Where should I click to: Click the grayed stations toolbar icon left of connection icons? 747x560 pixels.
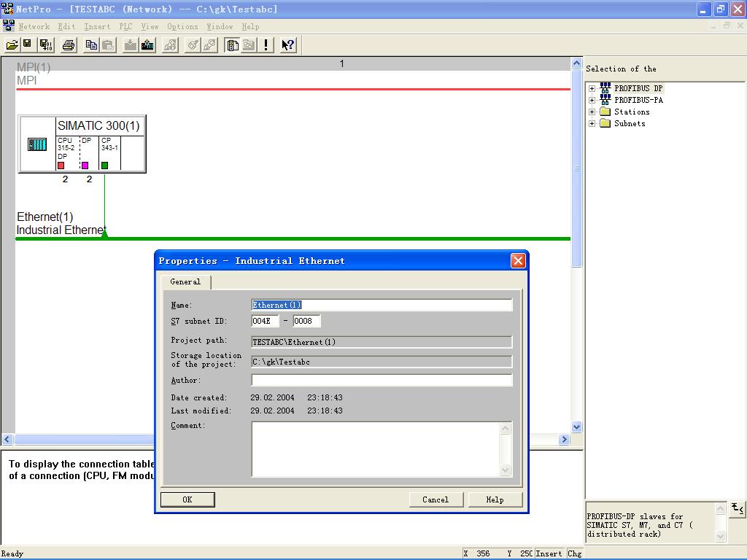click(x=170, y=44)
